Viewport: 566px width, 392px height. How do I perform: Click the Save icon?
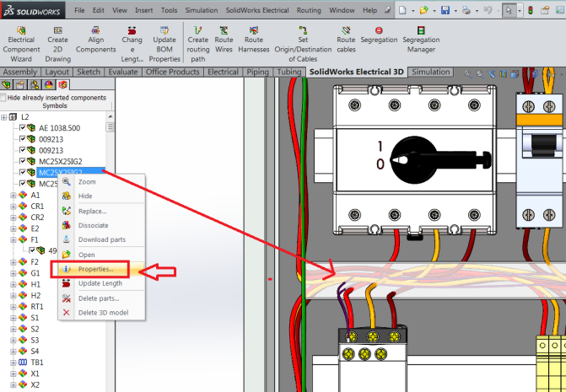445,10
